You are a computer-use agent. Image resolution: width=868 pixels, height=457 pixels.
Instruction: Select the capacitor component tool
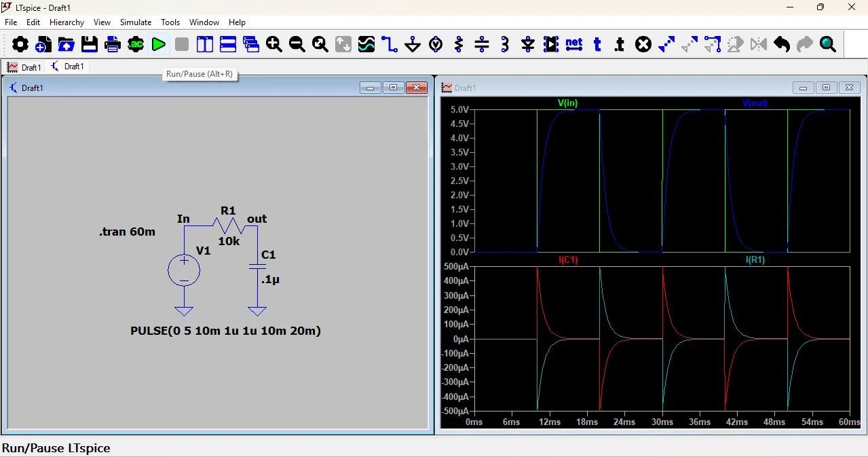point(482,45)
